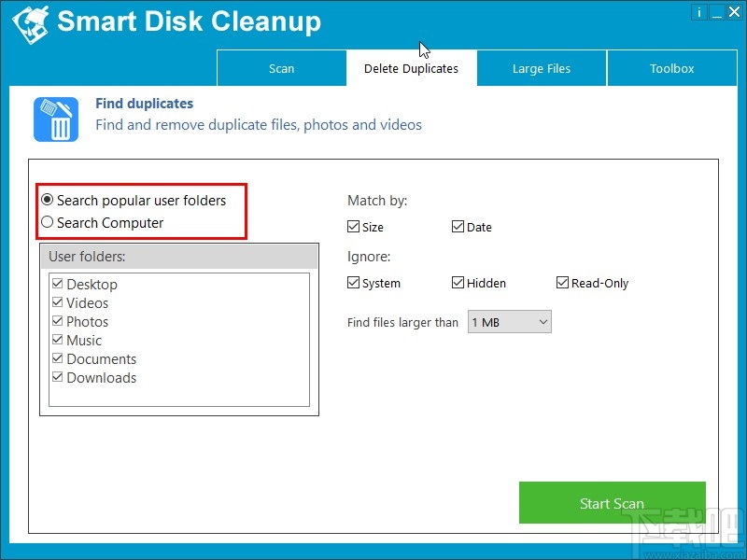Click the Match by label
Image resolution: width=747 pixels, height=560 pixels.
[377, 201]
